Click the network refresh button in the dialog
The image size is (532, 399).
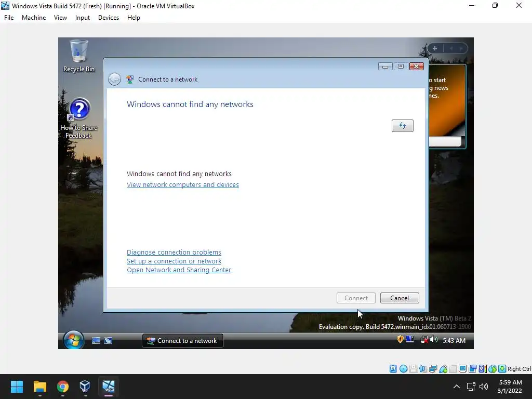click(403, 126)
